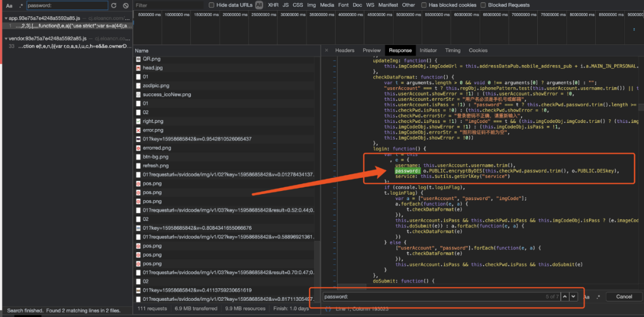Toggle regex .* in the Response find bar

pos(598,297)
